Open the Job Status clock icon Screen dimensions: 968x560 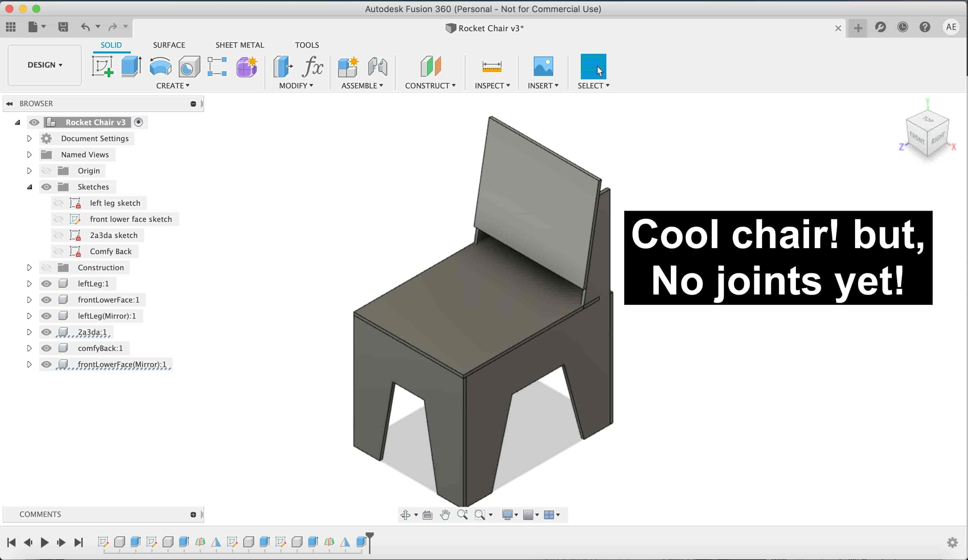pos(903,27)
